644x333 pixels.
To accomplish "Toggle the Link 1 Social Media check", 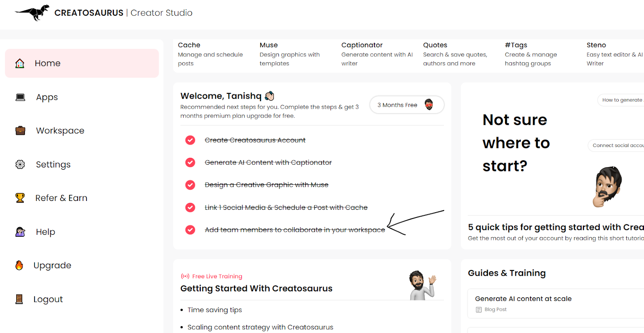I will point(190,207).
